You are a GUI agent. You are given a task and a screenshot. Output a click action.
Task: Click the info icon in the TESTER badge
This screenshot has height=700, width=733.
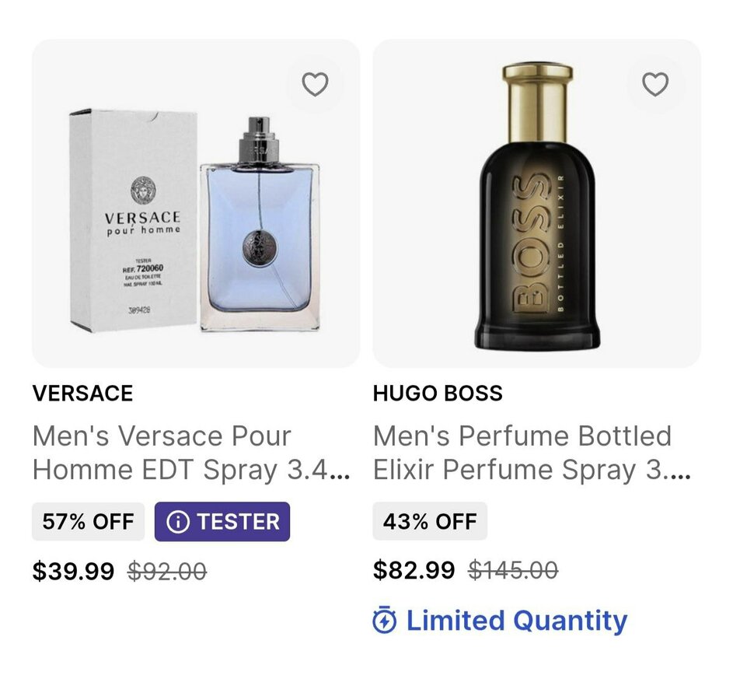(x=178, y=522)
